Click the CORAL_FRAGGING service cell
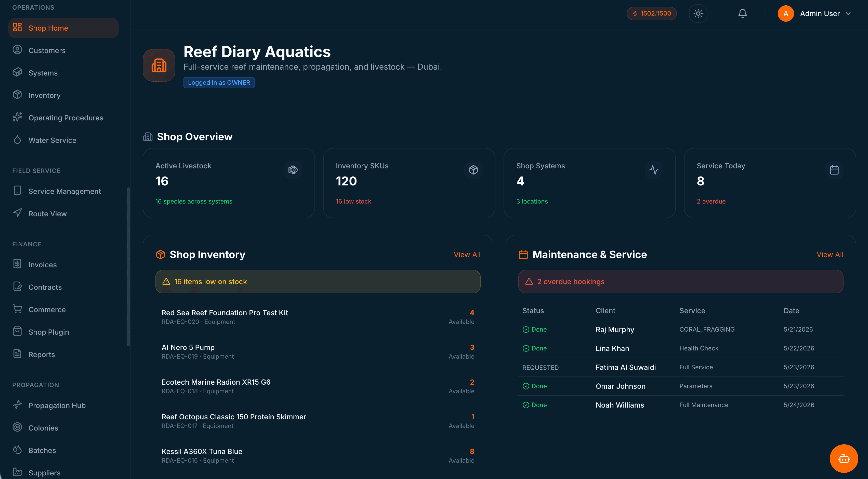 tap(707, 330)
